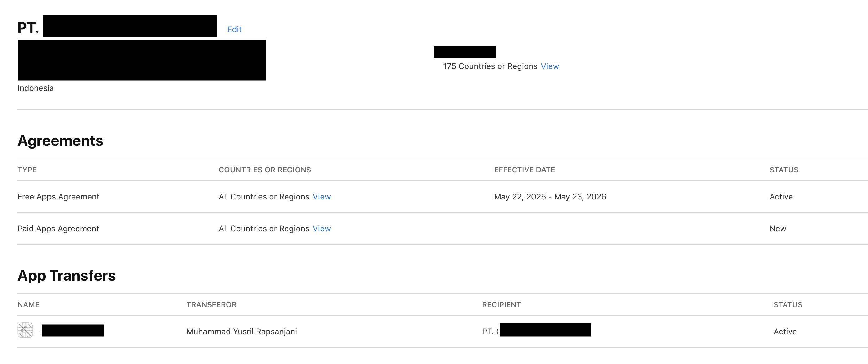This screenshot has width=868, height=364.
Task: Click the Active status of Free Apps Agreement
Action: coord(781,197)
